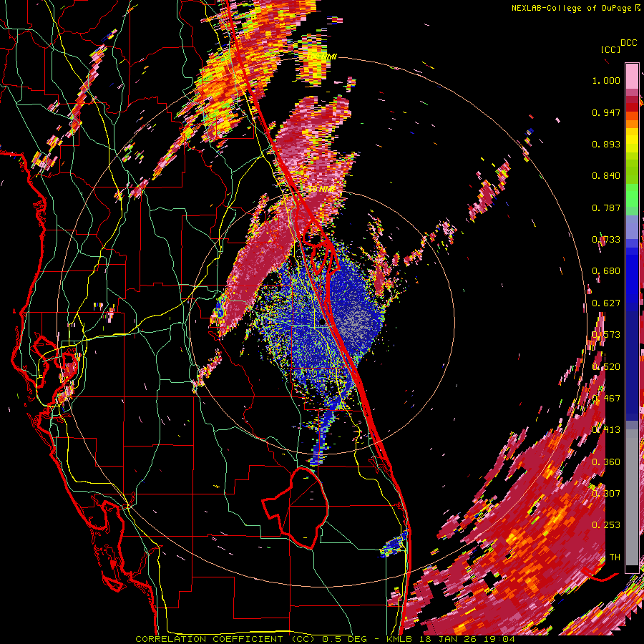This screenshot has height=644, width=644.
Task: Click the 50 NMI range ring label
Action: coord(321,189)
